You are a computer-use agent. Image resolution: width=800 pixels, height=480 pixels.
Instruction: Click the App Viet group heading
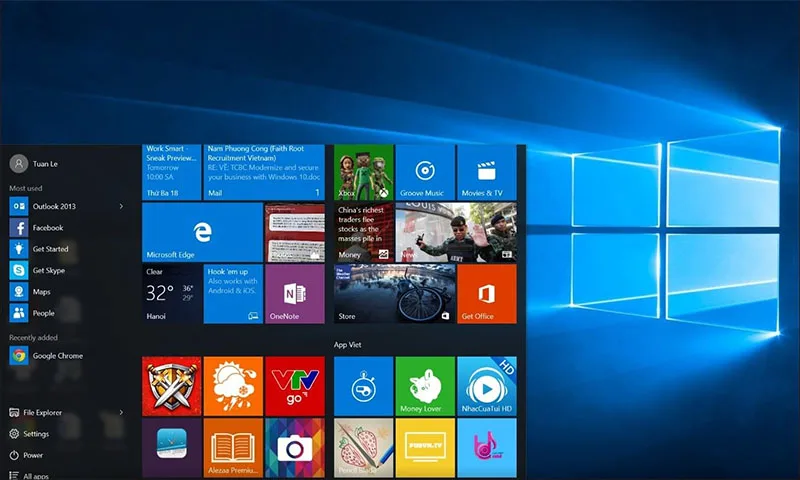click(347, 345)
